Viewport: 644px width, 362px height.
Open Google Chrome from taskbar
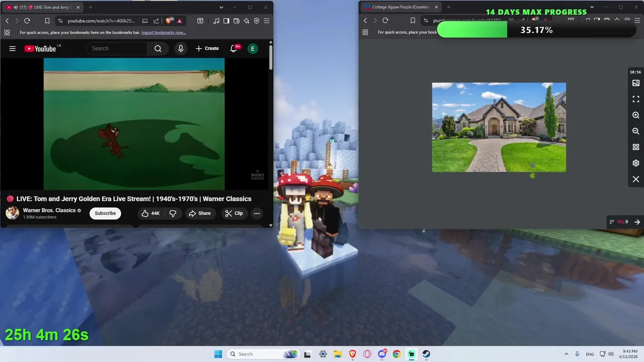pos(396,354)
